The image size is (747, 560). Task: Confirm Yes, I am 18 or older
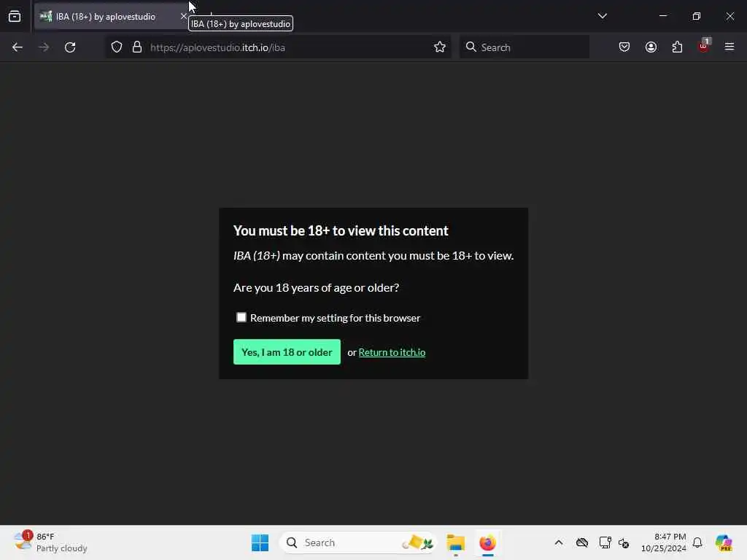tap(287, 352)
